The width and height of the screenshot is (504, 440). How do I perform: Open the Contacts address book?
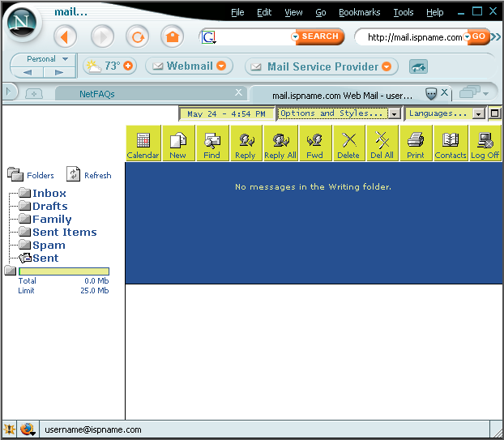(x=451, y=143)
